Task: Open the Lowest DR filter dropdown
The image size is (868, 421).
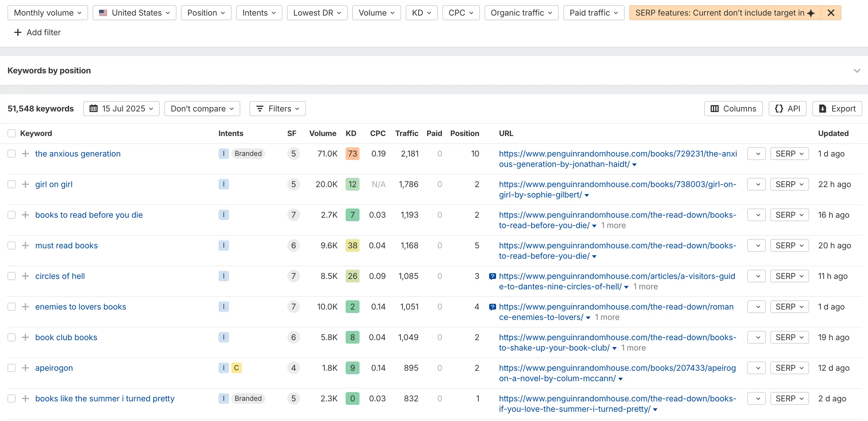Action: coord(317,13)
